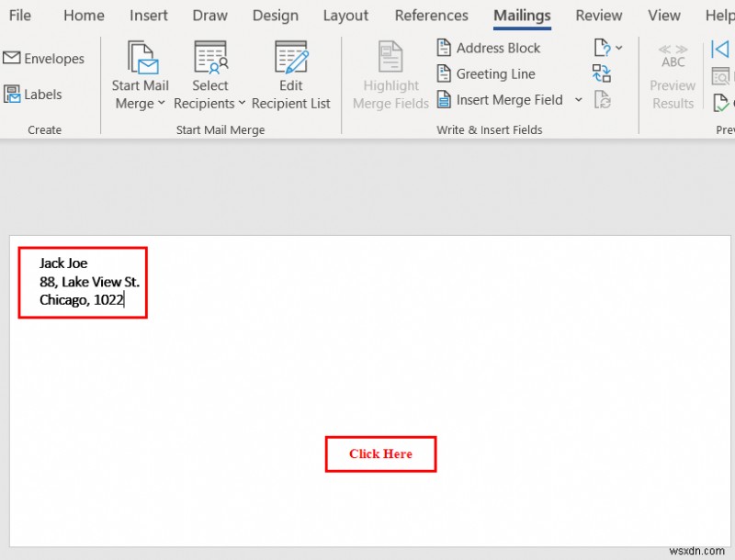Open the Labels dialog
The height and width of the screenshot is (560, 735).
37,94
